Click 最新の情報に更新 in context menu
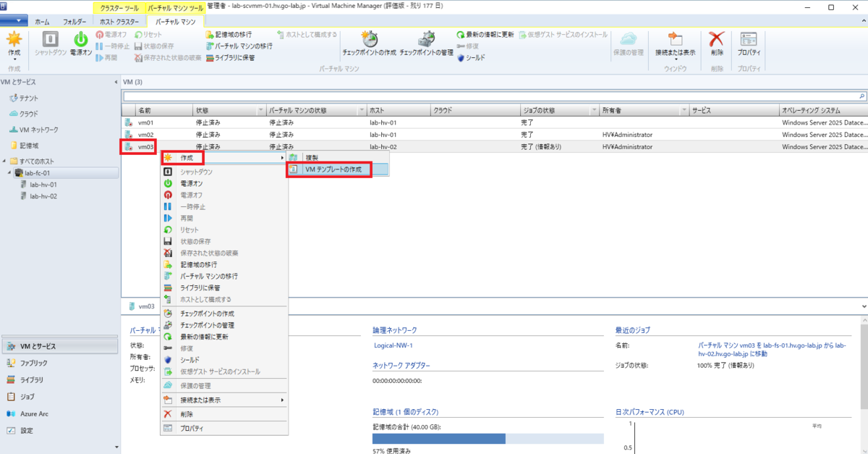This screenshot has height=454, width=868. [224, 337]
